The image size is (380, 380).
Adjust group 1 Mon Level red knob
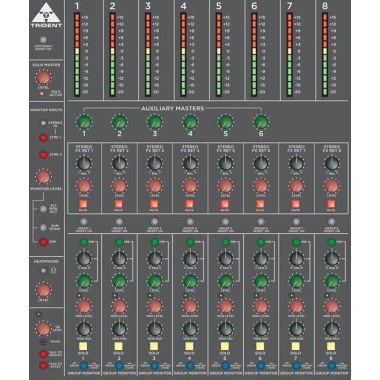tap(84, 306)
